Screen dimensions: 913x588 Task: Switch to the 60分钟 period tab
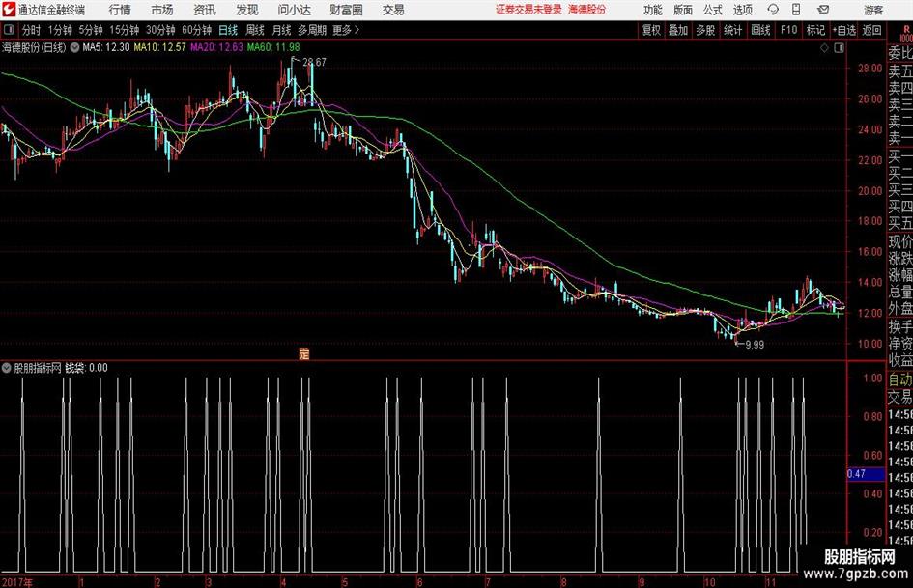point(197,30)
